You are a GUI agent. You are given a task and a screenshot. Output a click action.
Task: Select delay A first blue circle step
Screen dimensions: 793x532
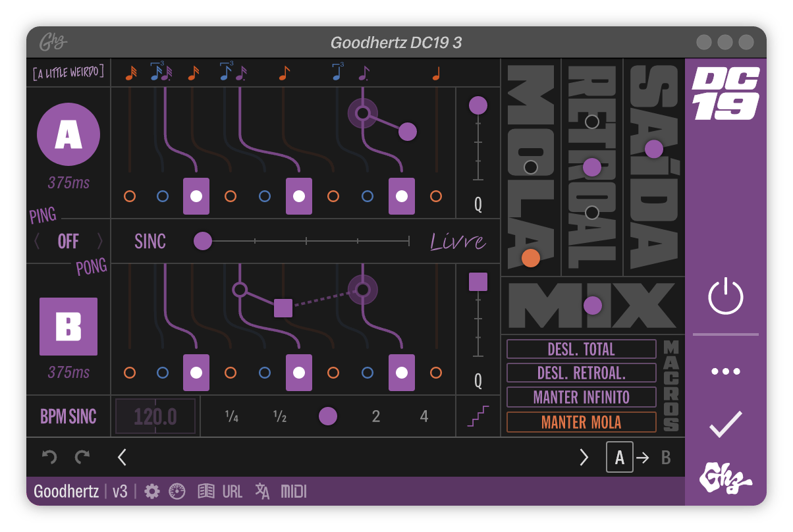click(x=163, y=196)
